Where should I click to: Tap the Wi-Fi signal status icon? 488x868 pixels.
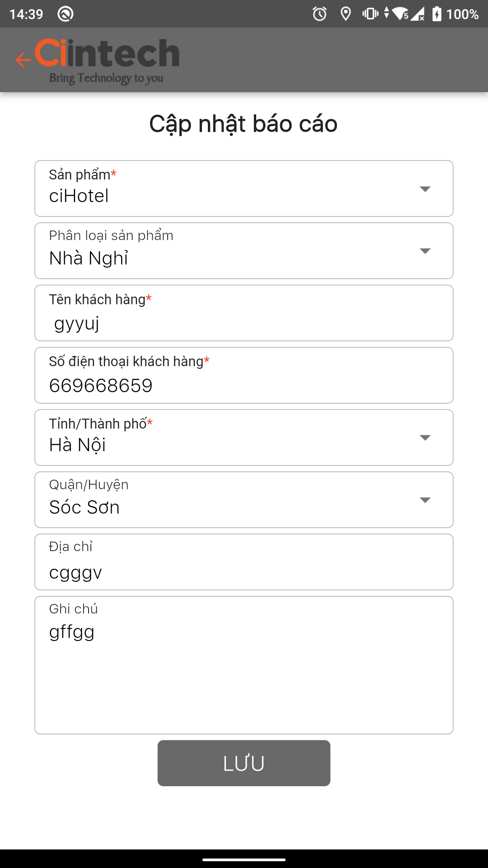tap(399, 14)
